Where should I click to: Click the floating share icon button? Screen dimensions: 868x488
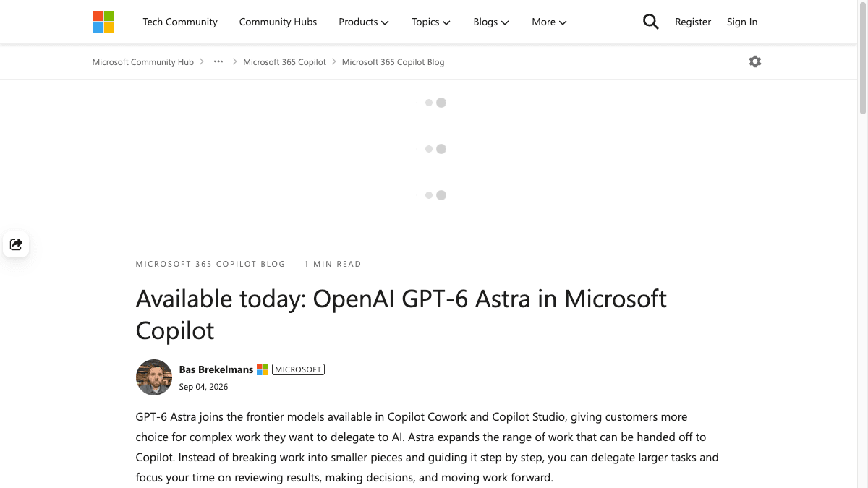[16, 244]
